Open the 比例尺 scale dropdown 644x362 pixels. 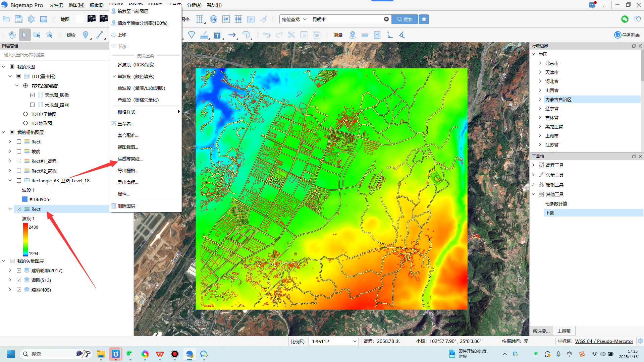click(x=355, y=341)
